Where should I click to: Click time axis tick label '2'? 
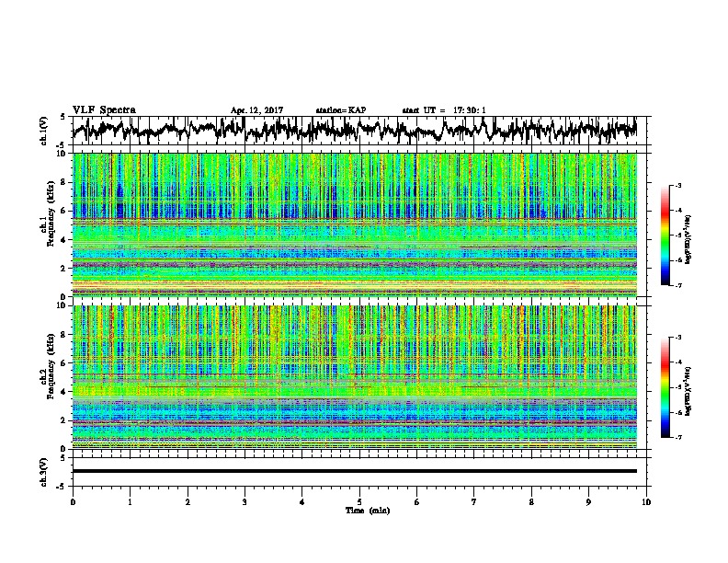[x=188, y=502]
